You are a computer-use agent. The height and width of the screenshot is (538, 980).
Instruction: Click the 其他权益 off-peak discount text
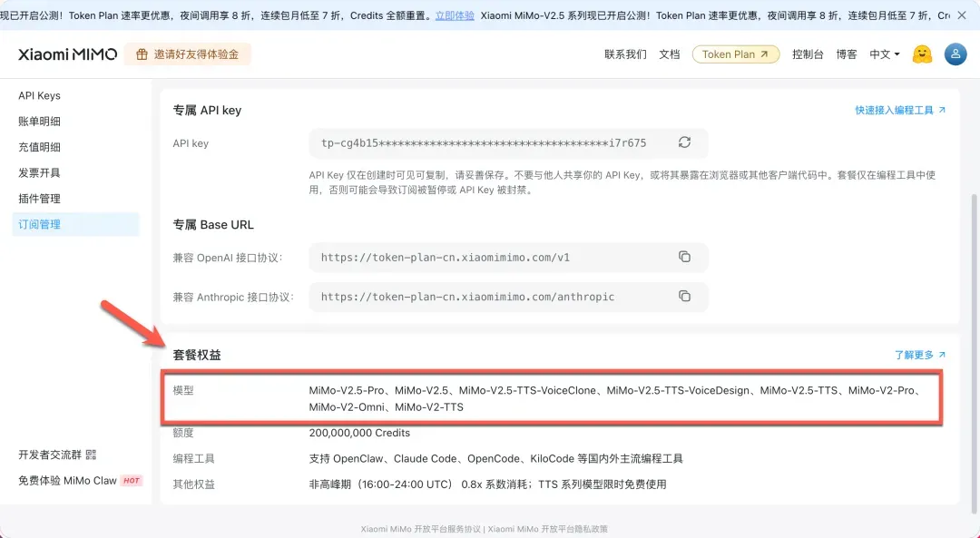point(487,484)
